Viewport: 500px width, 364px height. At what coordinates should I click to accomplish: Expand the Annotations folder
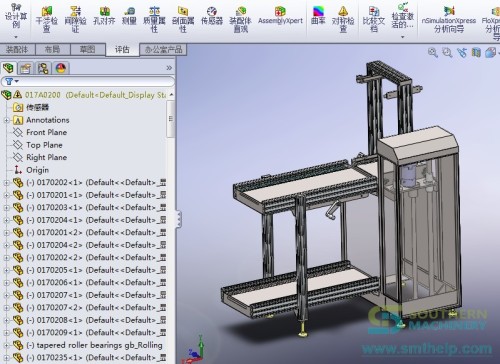point(6,120)
